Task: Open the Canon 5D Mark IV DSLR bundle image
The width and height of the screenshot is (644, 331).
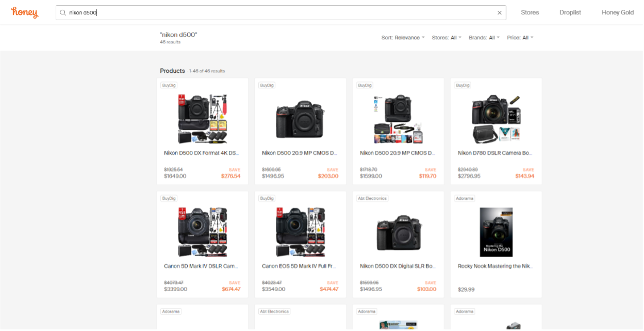Action: coord(202,232)
